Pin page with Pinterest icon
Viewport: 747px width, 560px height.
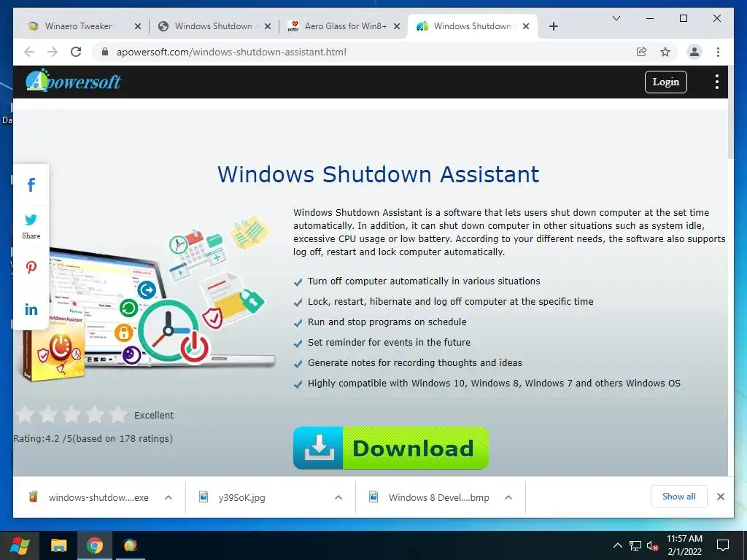click(x=31, y=267)
